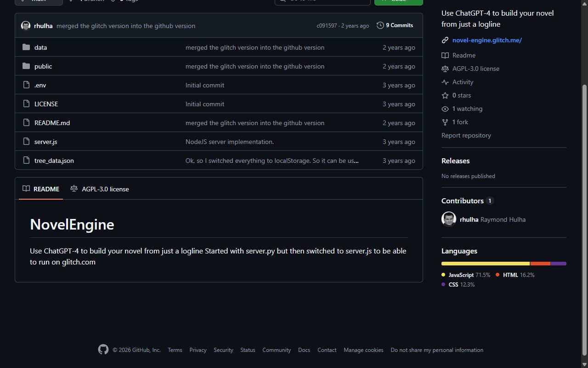Image resolution: width=588 pixels, height=368 pixels.
Task: Switch to the AGPL-3.0 license tab
Action: pyautogui.click(x=100, y=189)
